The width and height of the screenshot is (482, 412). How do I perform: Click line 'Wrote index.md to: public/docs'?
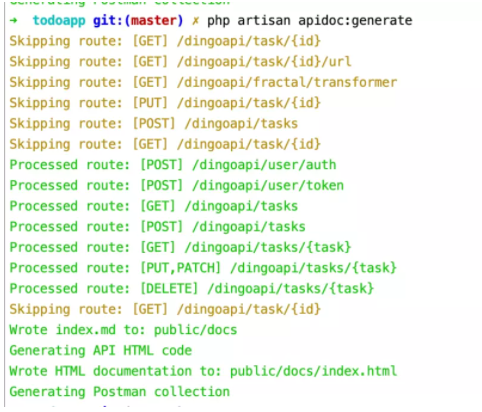click(123, 330)
